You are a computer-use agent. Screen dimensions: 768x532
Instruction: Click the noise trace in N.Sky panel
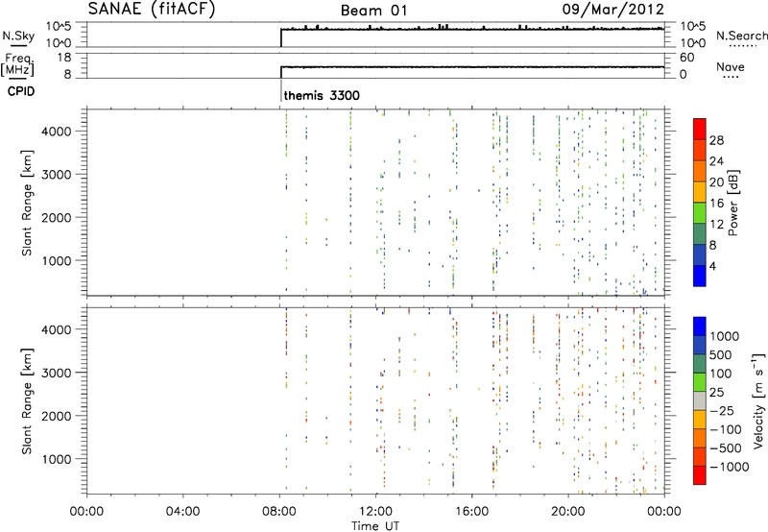click(472, 30)
